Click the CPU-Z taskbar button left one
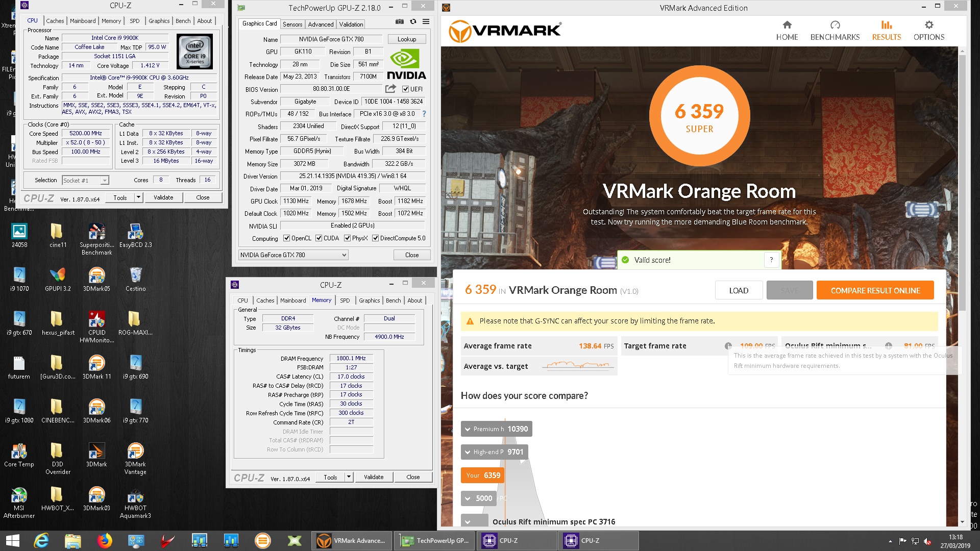The height and width of the screenshot is (551, 980). click(x=517, y=540)
